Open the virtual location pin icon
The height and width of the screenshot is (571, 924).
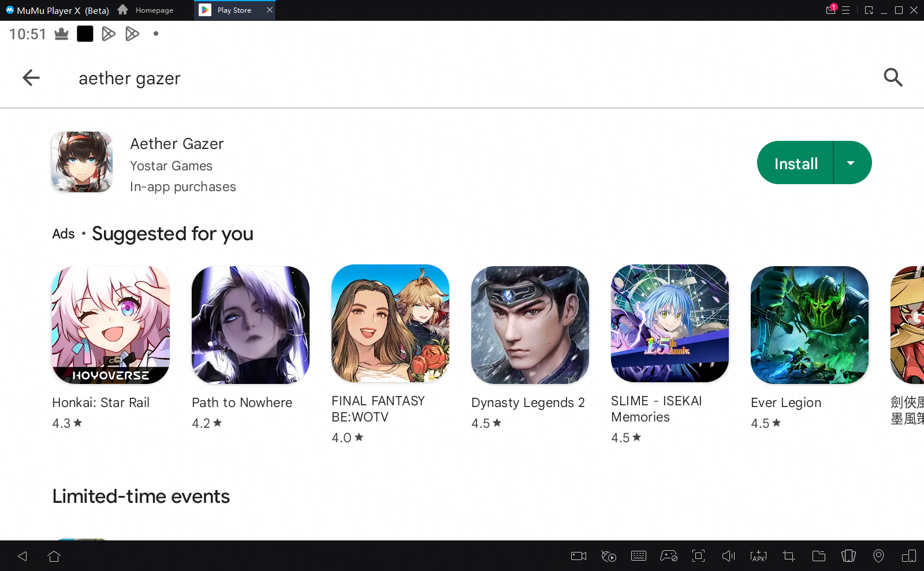[878, 556]
